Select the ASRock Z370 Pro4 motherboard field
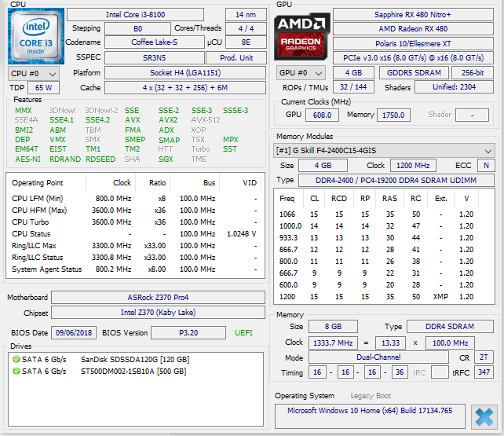This screenshot has width=504, height=436. tap(158, 298)
